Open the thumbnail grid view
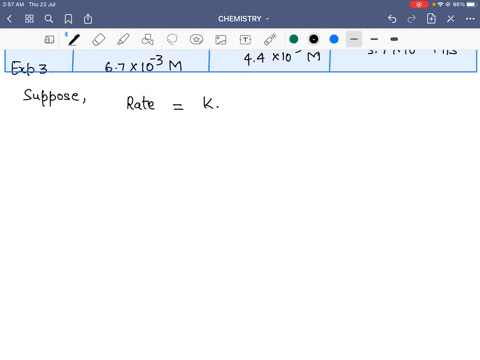This screenshot has height=360, width=480. coord(29,19)
